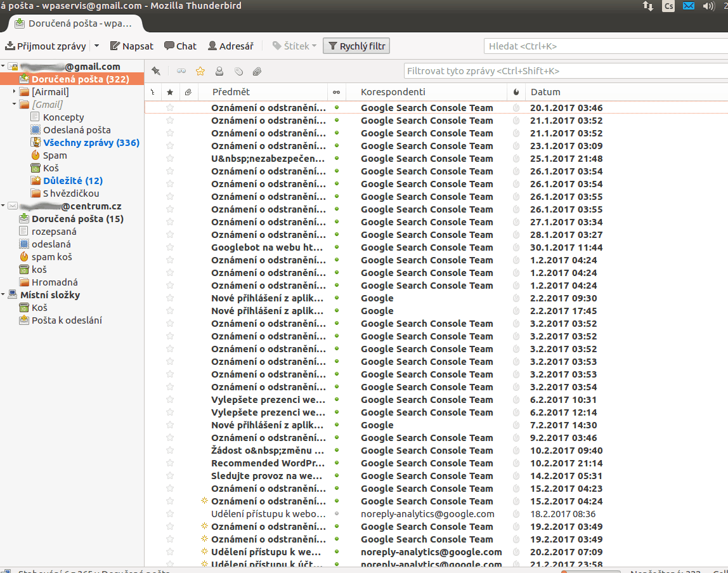Open the network indicator in system tray
The image size is (728, 573).
pyautogui.click(x=648, y=6)
